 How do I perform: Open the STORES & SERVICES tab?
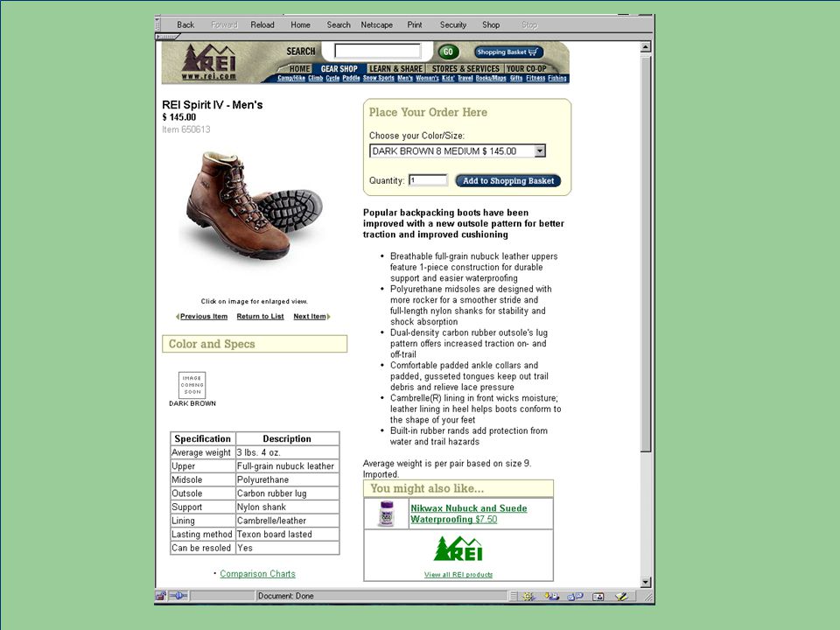(465, 68)
